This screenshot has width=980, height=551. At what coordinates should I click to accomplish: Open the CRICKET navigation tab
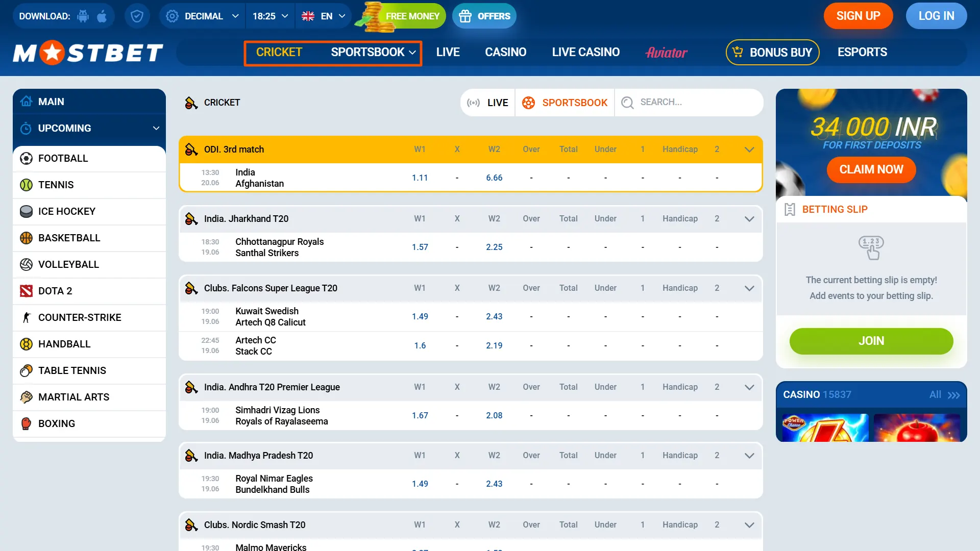(x=279, y=53)
